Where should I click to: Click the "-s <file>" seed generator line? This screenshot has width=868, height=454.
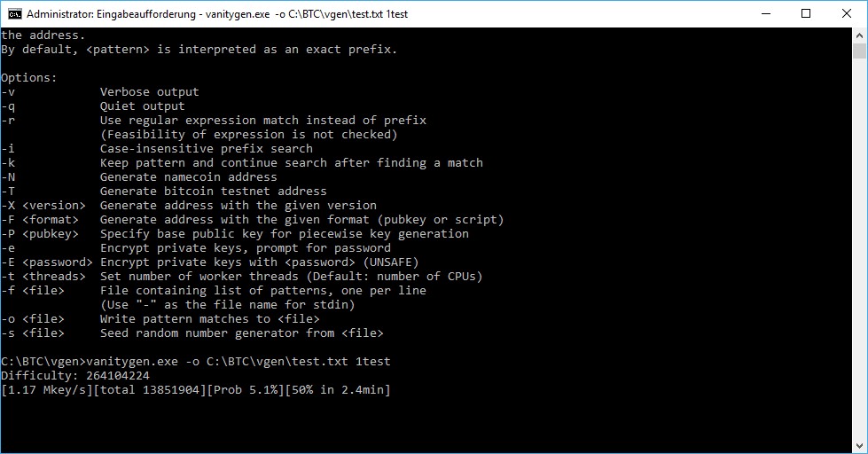coord(192,333)
